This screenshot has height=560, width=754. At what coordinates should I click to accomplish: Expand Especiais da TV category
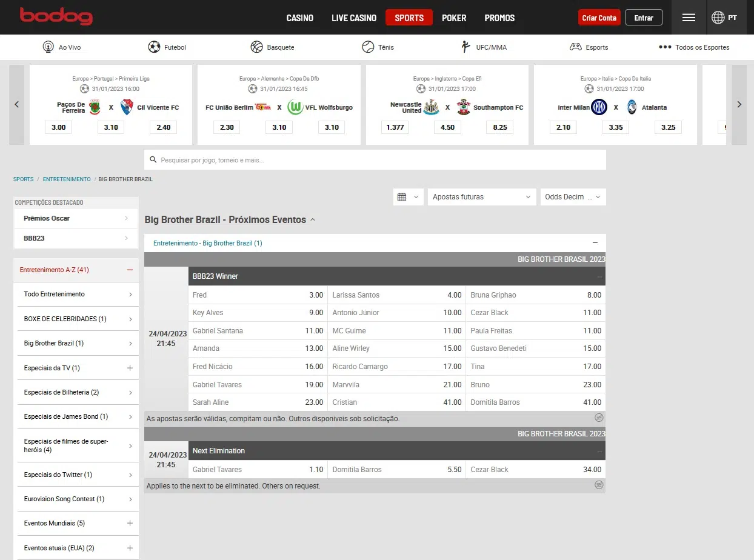[x=130, y=368]
